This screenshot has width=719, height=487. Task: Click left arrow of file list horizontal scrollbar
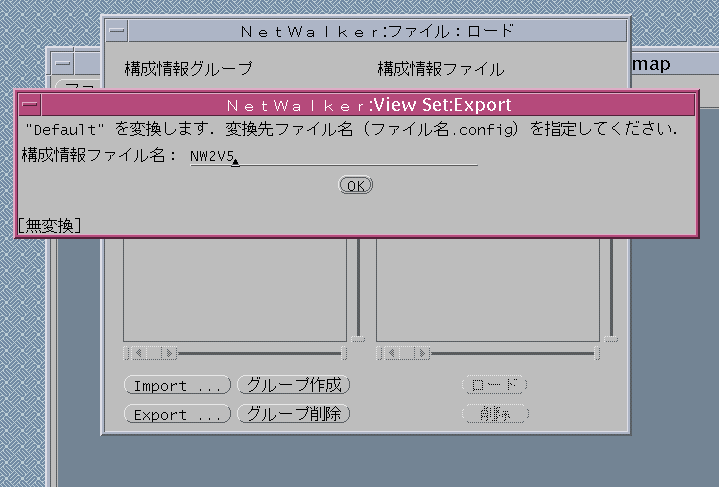click(x=392, y=353)
